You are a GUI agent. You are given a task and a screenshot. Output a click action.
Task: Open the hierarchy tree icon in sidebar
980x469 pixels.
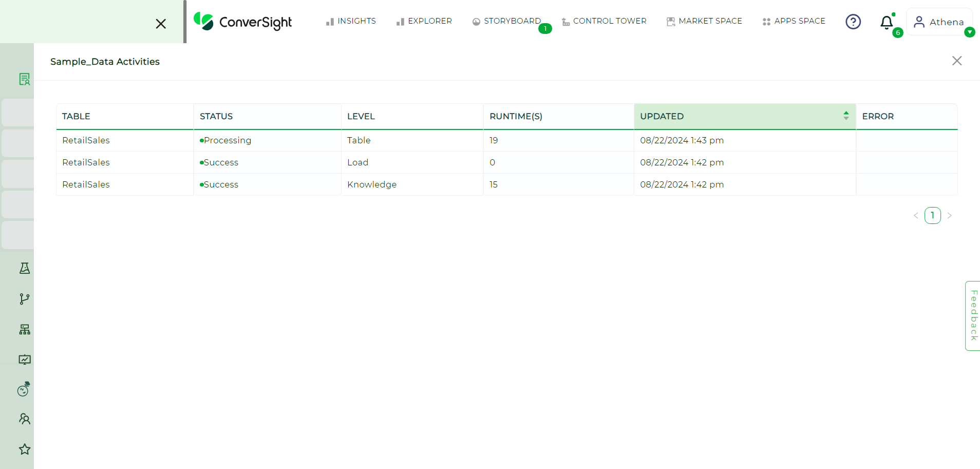[24, 329]
